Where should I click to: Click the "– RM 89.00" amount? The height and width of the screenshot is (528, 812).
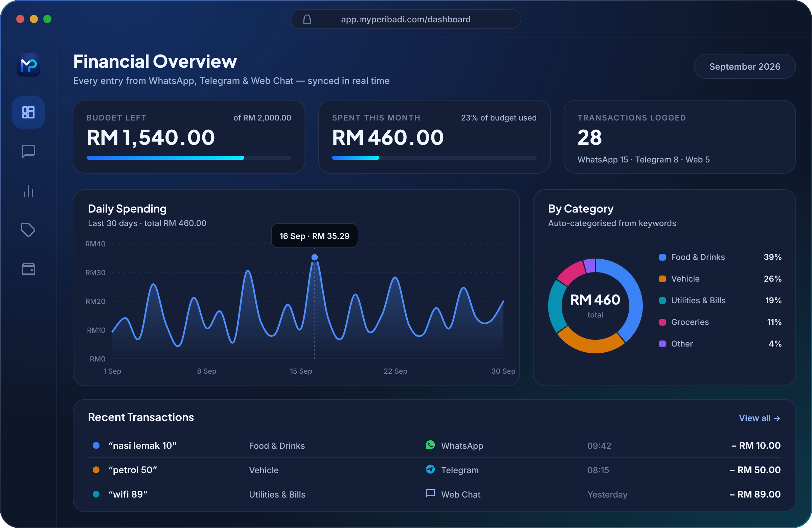pyautogui.click(x=755, y=494)
